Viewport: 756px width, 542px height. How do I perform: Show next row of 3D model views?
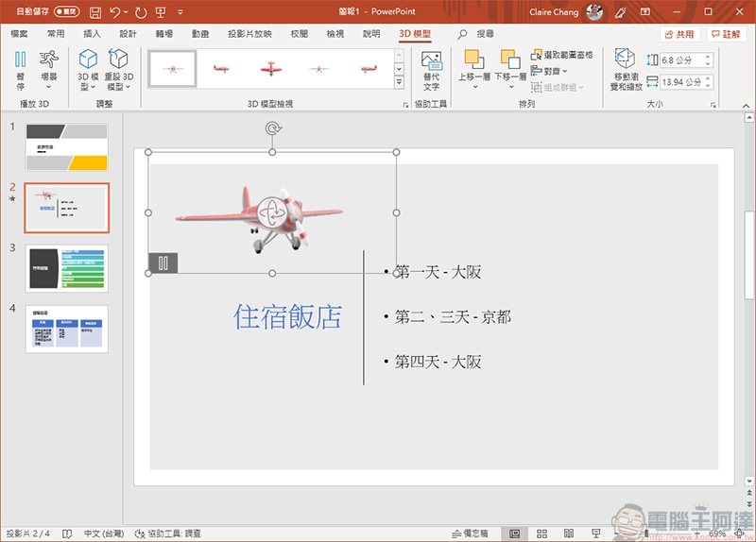click(x=399, y=69)
